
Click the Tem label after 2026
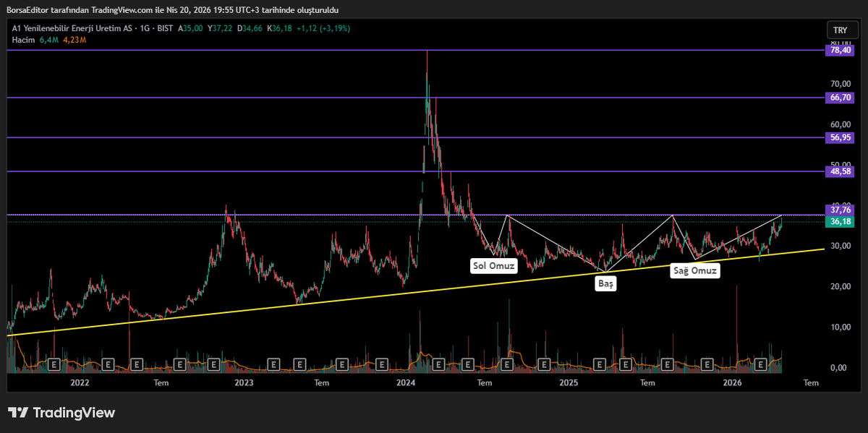coord(811,382)
